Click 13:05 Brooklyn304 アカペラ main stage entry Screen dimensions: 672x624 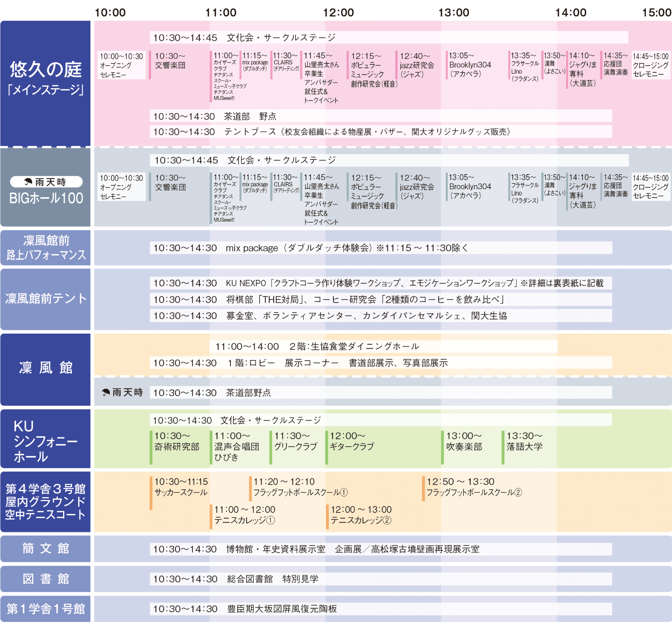point(470,65)
